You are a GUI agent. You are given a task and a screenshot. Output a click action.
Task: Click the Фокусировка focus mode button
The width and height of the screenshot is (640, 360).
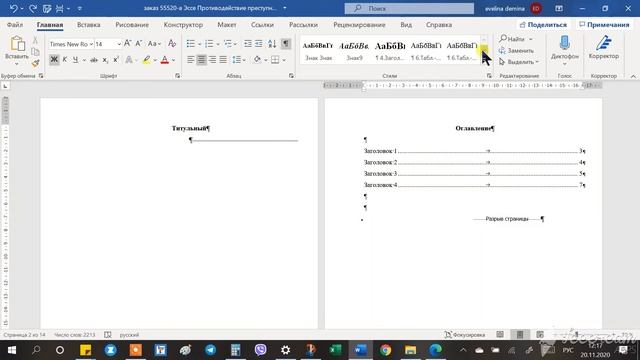pyautogui.click(x=465, y=335)
